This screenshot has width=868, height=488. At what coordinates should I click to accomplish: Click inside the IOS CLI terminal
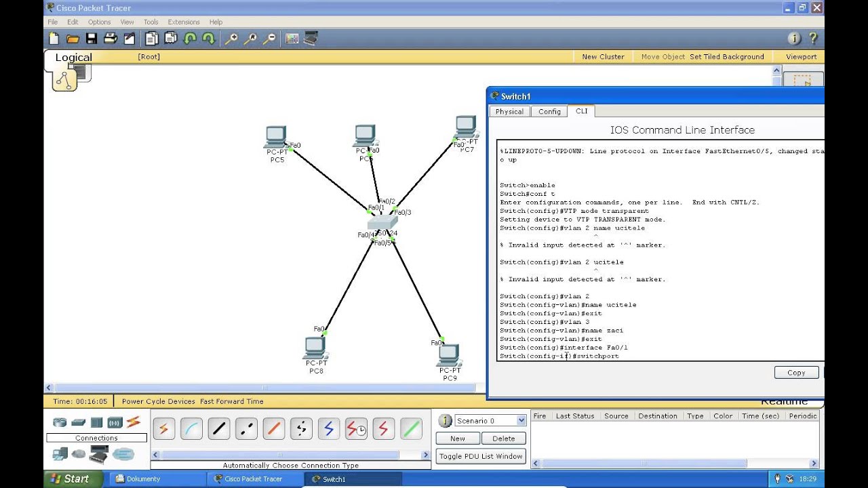pyautogui.click(x=661, y=251)
